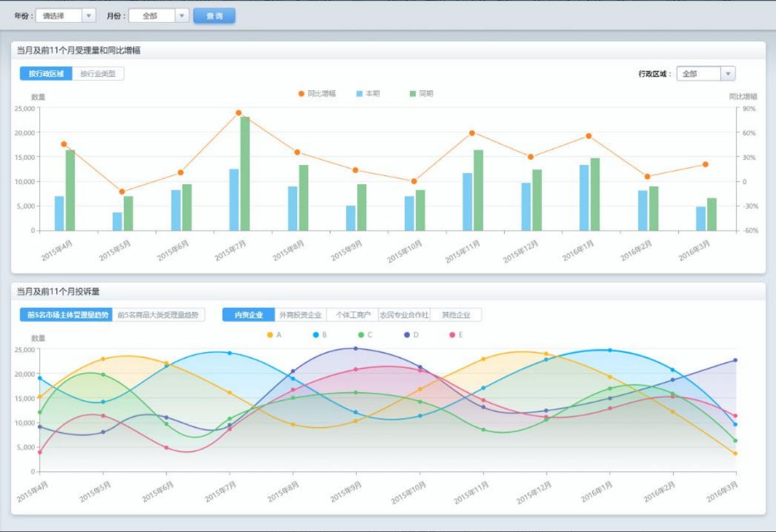Screen dimensions: 776x532
Task: Click the yellow series A legend dot
Action: [x=270, y=335]
